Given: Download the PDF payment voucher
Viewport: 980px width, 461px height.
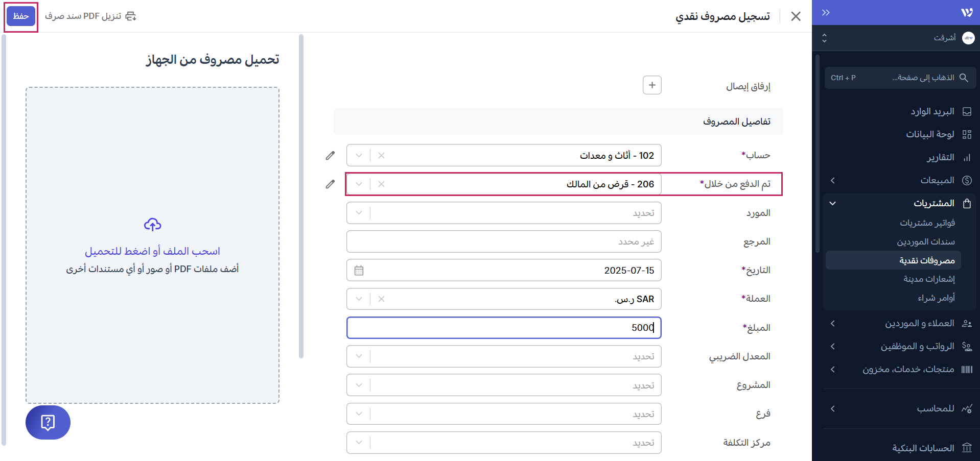Looking at the screenshot, I should click(x=90, y=16).
